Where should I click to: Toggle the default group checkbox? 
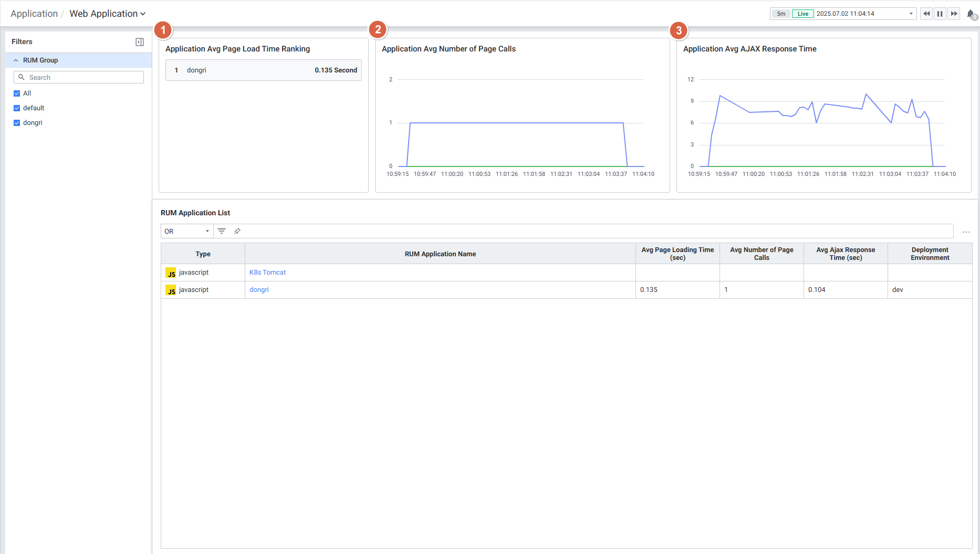17,108
